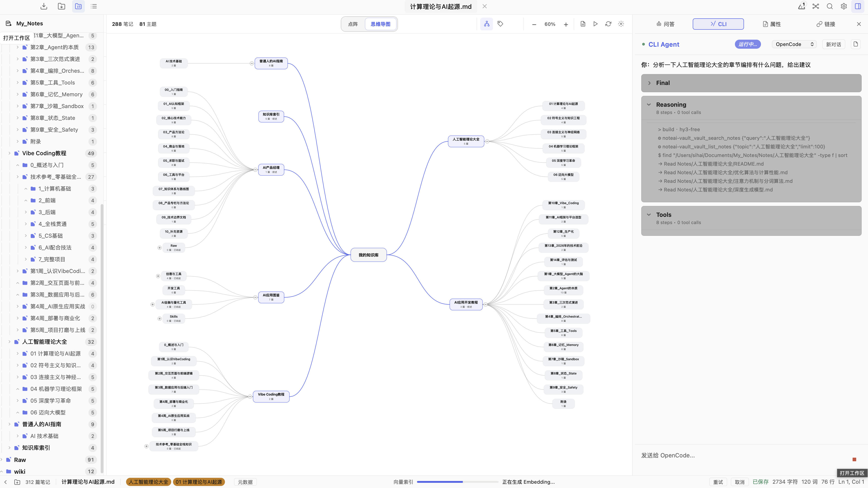Zoom out with the minus icon

tap(534, 24)
